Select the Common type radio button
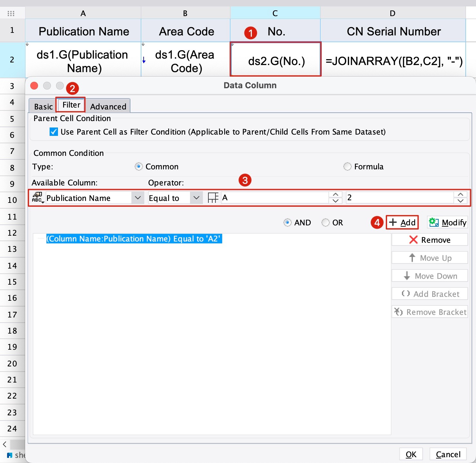476x463 pixels. pos(139,166)
